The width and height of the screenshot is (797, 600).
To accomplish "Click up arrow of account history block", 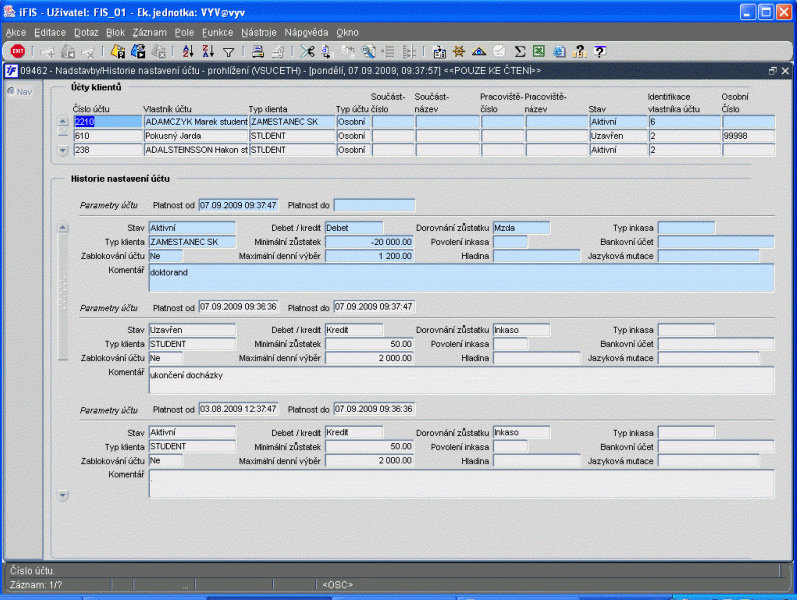I will [x=63, y=227].
